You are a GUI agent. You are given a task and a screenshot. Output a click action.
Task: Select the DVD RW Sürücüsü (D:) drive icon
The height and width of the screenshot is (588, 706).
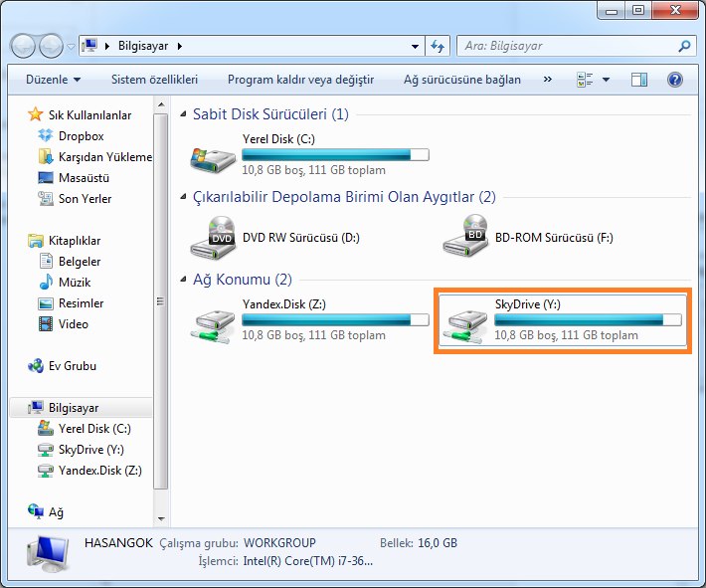click(x=213, y=238)
